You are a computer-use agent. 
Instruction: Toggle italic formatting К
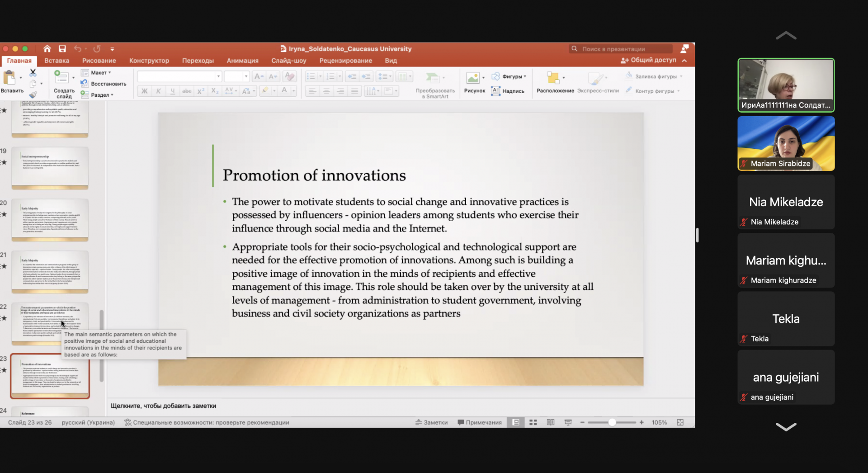click(x=158, y=91)
